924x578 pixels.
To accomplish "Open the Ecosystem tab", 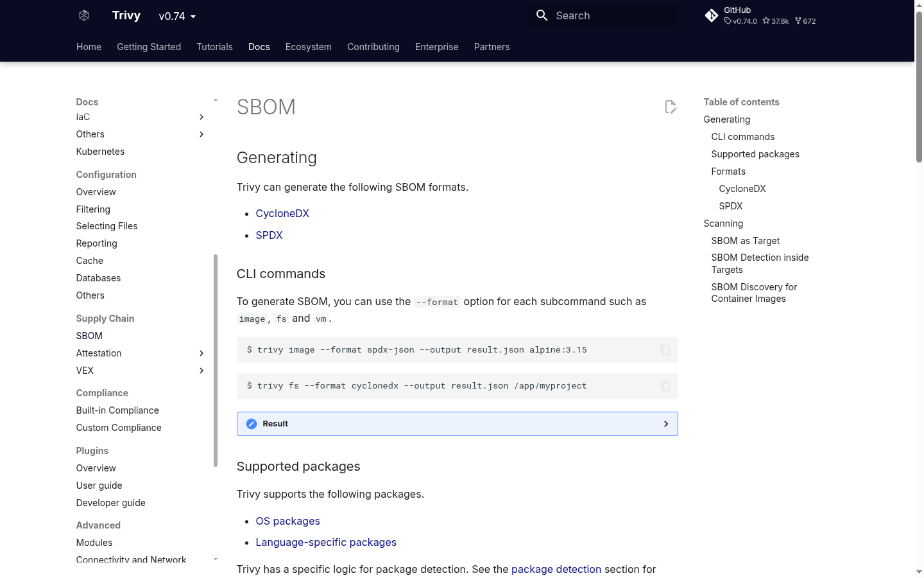I will point(309,47).
